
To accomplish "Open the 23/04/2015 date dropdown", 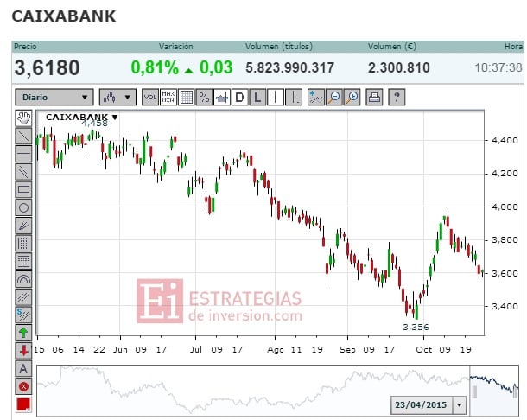I will (x=460, y=404).
